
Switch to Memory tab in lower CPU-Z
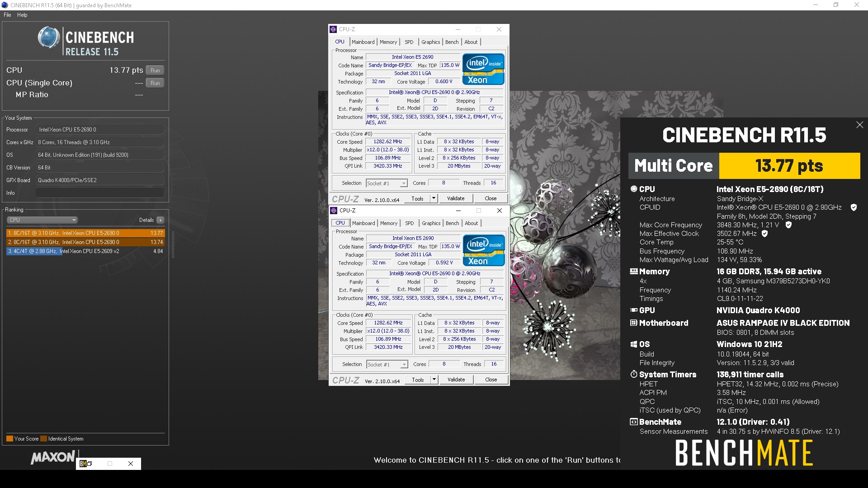coord(389,223)
